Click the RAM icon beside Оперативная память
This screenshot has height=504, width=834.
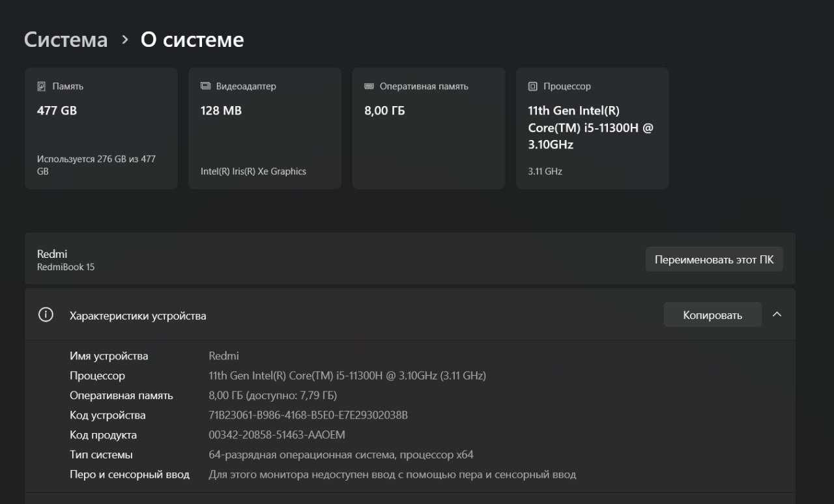pyautogui.click(x=369, y=86)
